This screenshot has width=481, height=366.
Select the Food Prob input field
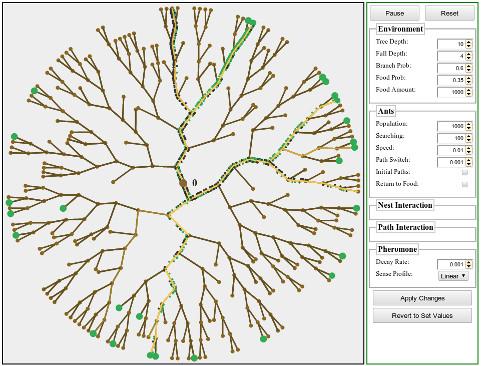tap(451, 80)
